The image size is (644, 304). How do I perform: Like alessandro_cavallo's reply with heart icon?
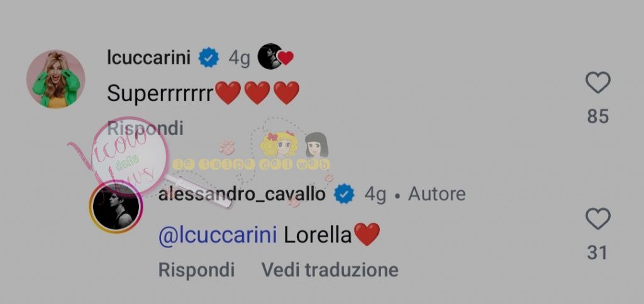tap(597, 219)
